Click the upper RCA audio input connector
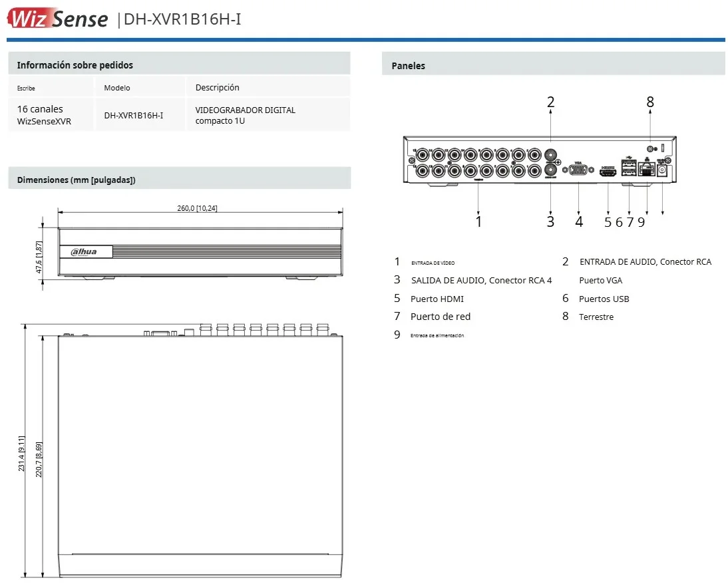Image resolution: width=728 pixels, height=588 pixels. tap(550, 152)
